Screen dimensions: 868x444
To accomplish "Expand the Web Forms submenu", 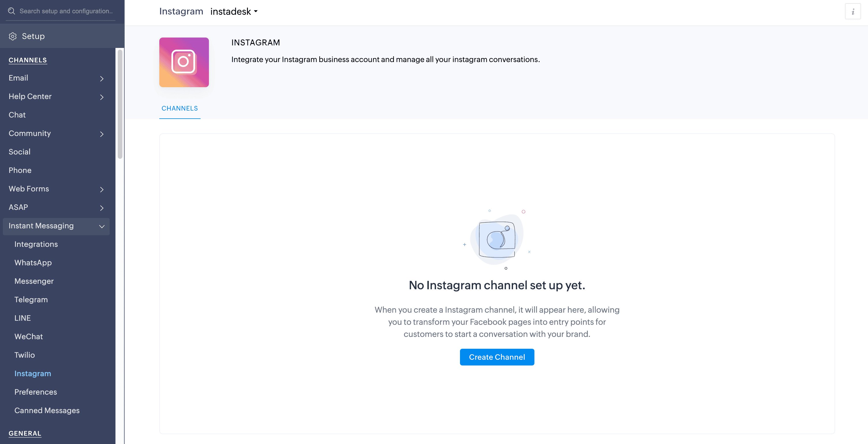I will (x=101, y=189).
